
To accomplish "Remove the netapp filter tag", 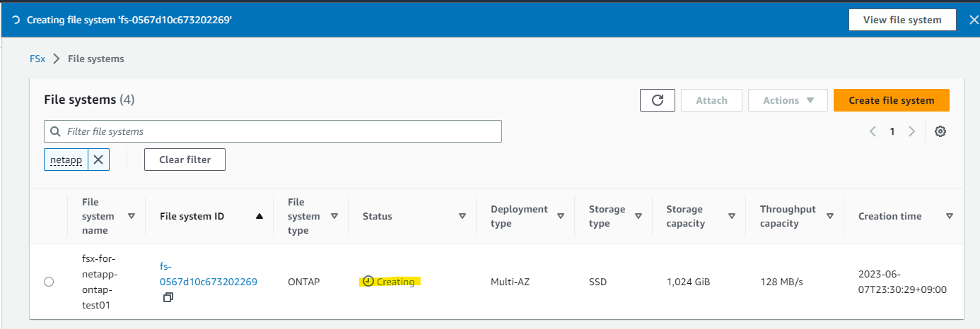I will pyautogui.click(x=98, y=160).
